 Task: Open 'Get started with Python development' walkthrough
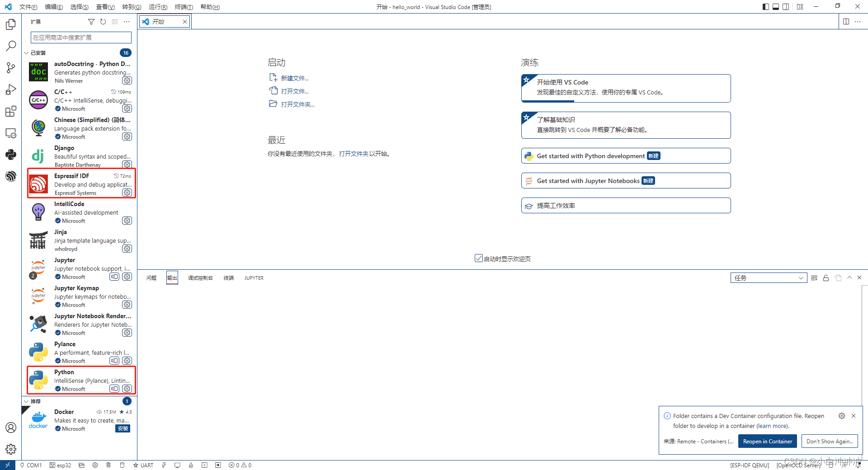click(x=626, y=156)
